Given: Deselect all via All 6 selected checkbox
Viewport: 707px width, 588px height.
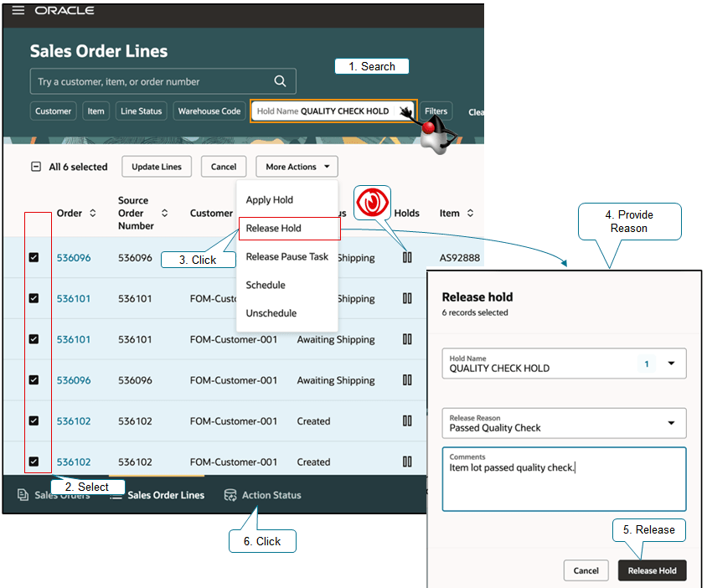Looking at the screenshot, I should coord(36,167).
